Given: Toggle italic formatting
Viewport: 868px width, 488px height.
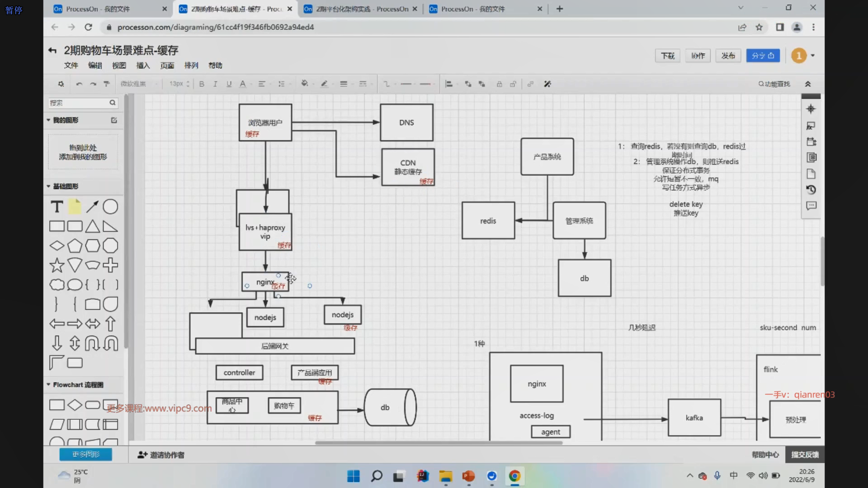Looking at the screenshot, I should tap(215, 84).
